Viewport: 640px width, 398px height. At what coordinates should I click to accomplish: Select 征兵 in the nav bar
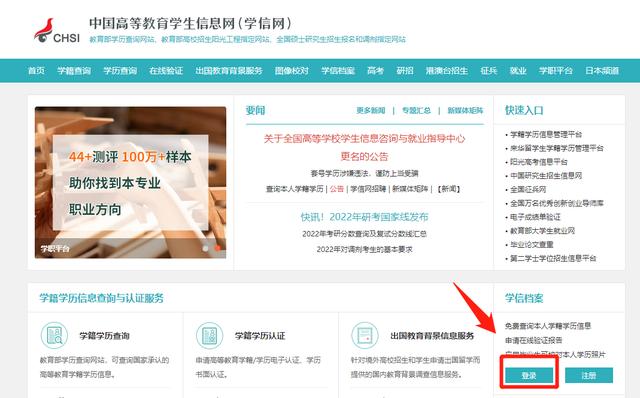tap(489, 71)
